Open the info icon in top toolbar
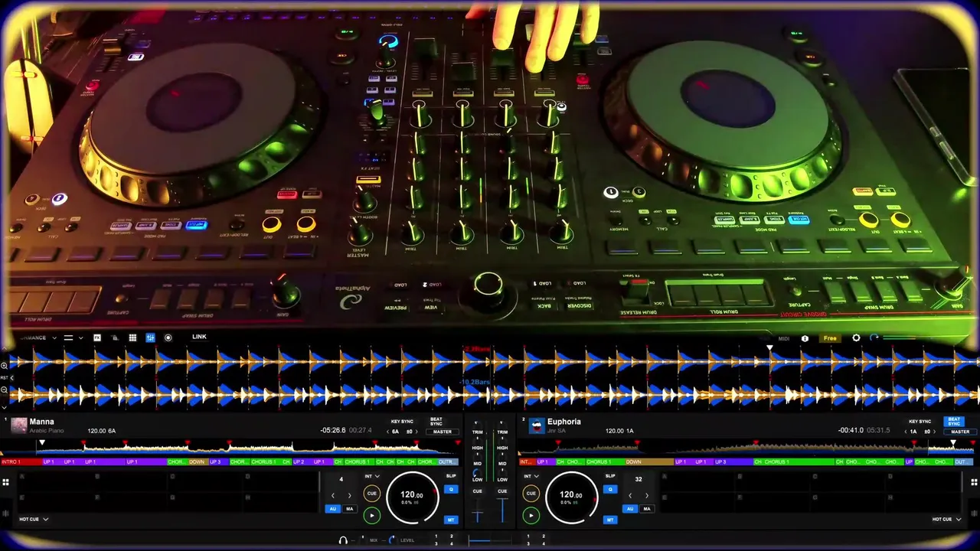Viewport: 980px width, 551px height. coord(805,338)
